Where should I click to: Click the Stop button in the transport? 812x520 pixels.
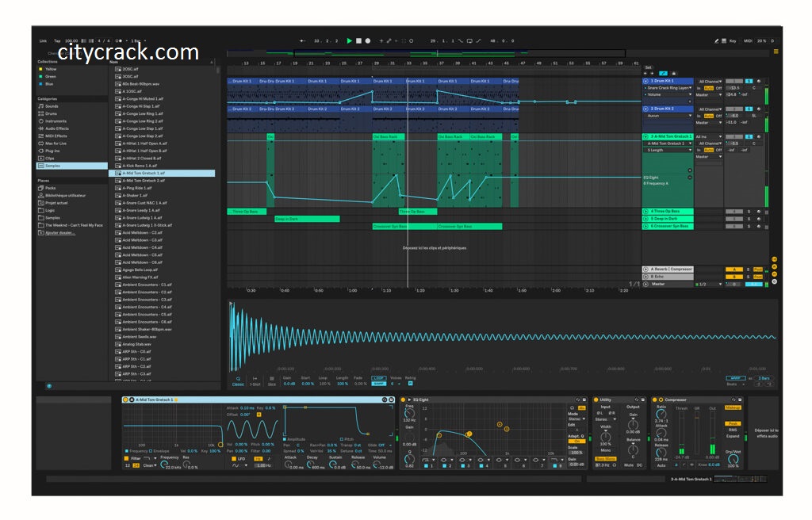pyautogui.click(x=358, y=40)
